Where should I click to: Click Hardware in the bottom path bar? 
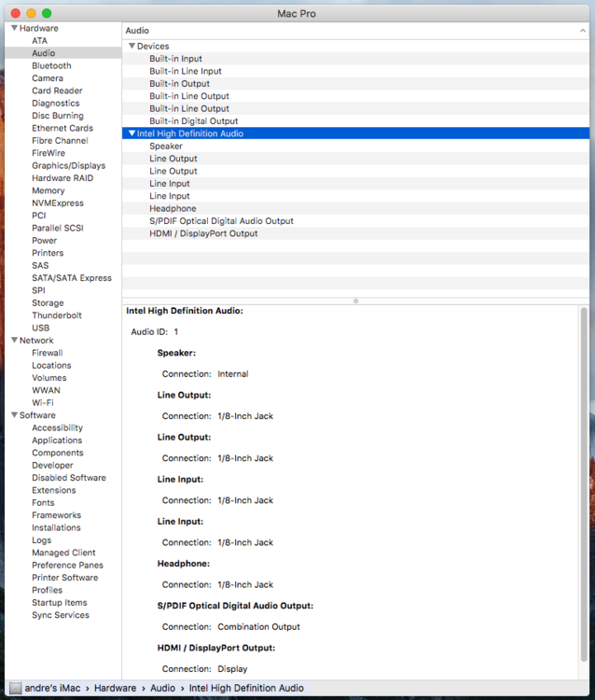click(x=116, y=688)
